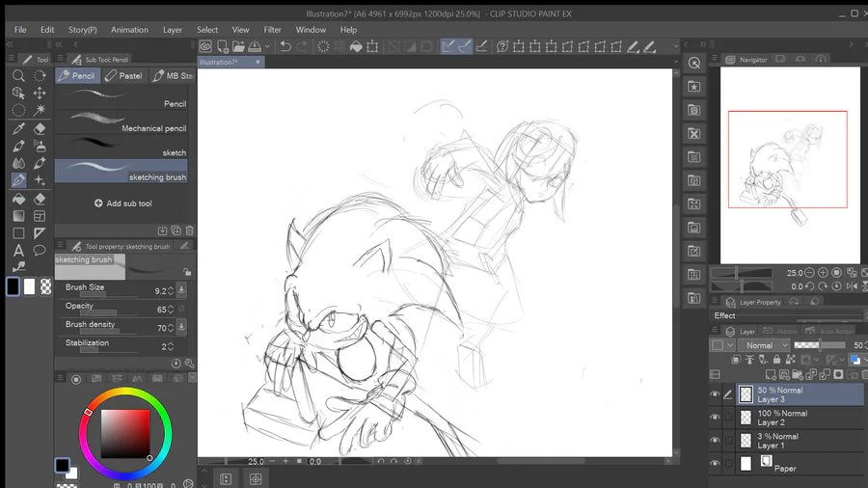Choose the sketching brush sub tool

(x=122, y=171)
